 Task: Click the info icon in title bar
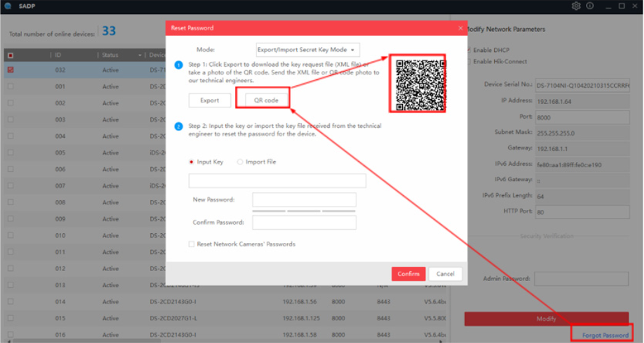click(x=590, y=6)
